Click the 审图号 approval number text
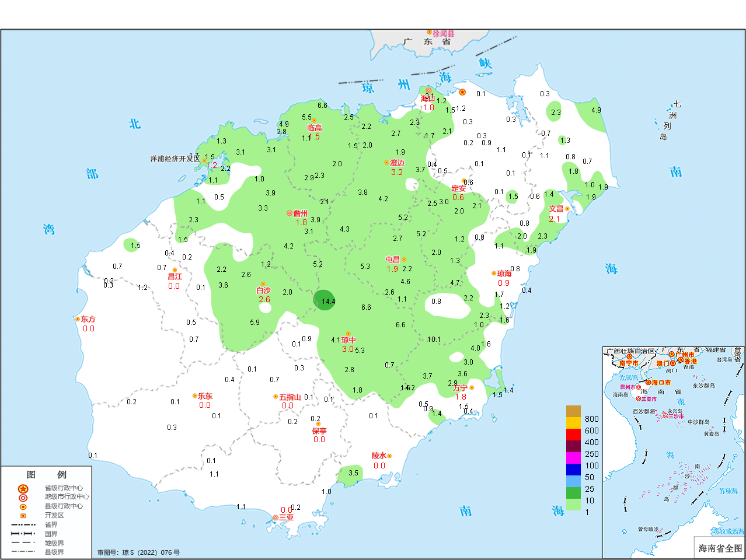Image resolution: width=746 pixels, height=560 pixels. pos(138,552)
